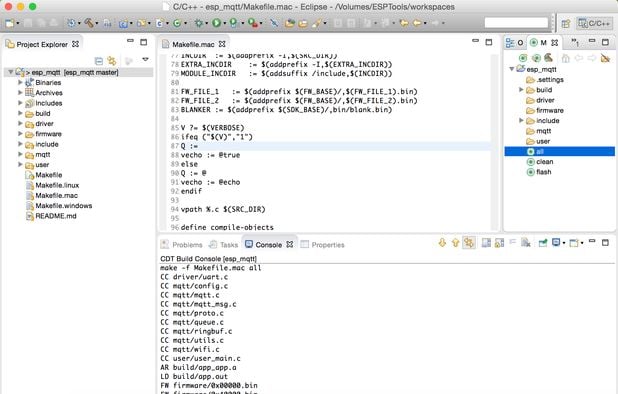Toggle Link with Editor in Project Explorer
The image size is (618, 394).
point(112,61)
